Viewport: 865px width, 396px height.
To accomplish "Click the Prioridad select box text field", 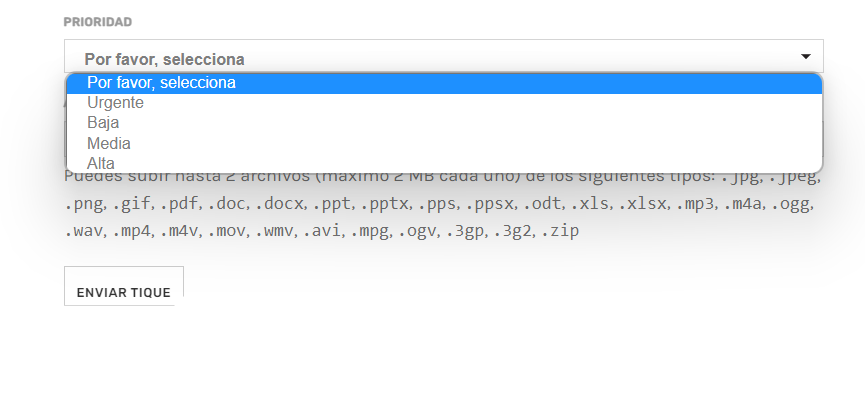I will (444, 56).
